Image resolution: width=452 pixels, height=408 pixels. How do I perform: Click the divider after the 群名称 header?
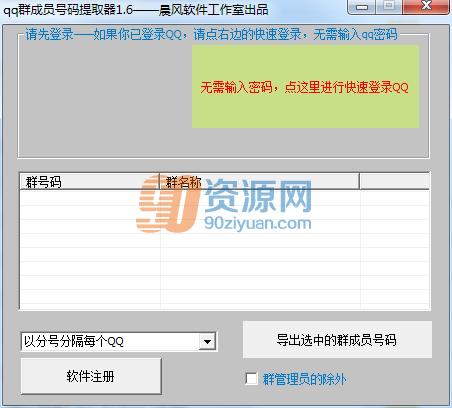360,182
